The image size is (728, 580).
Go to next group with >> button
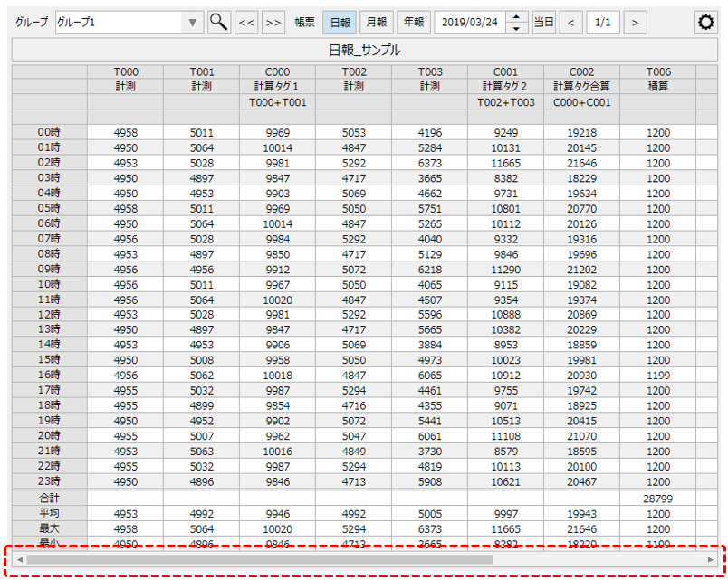pos(273,23)
